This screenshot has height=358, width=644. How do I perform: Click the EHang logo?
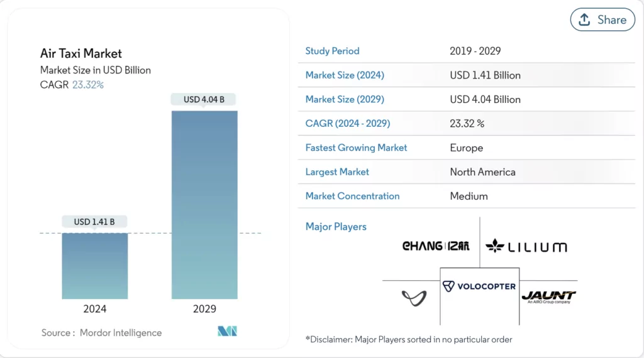click(x=435, y=246)
